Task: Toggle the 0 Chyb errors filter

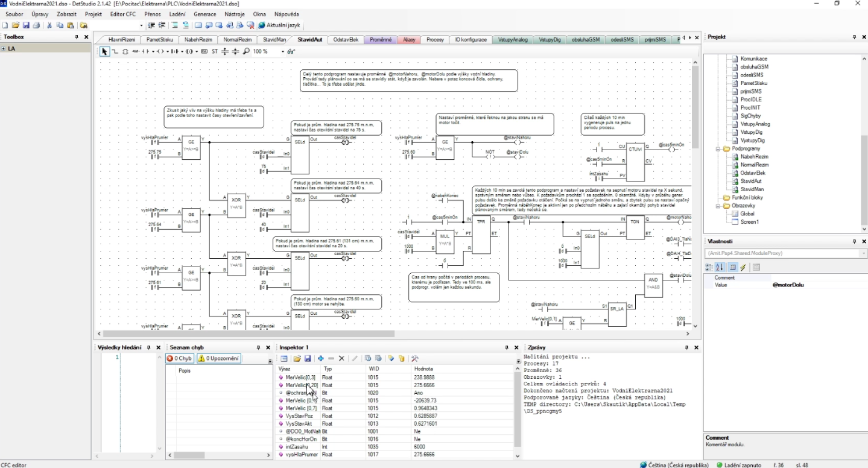Action: pyautogui.click(x=179, y=358)
